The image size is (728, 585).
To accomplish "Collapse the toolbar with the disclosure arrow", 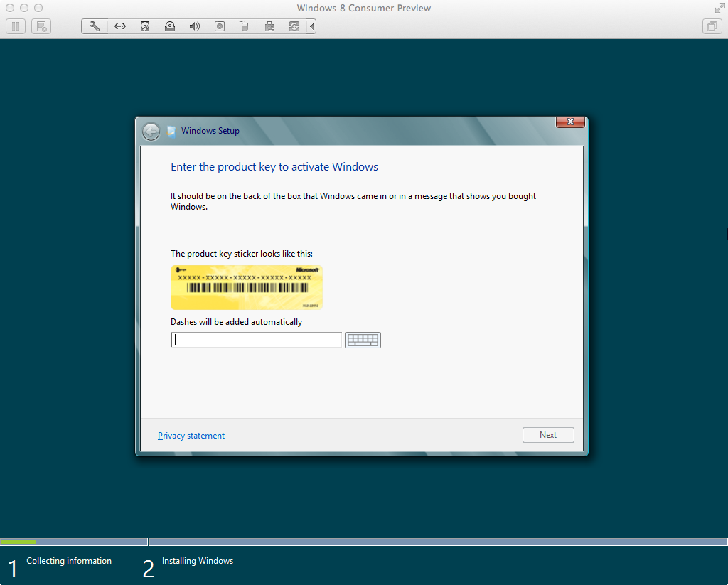I will coord(312,26).
